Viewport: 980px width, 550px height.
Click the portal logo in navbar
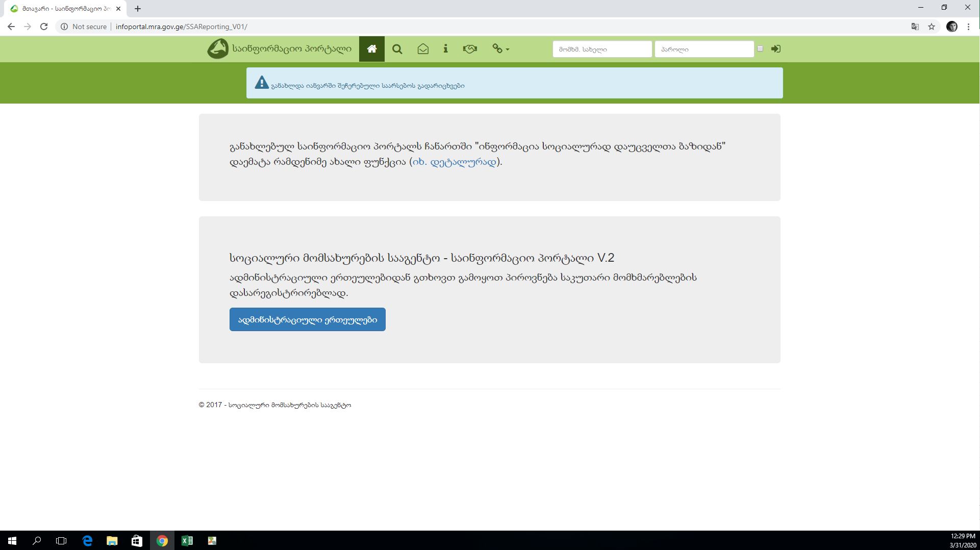click(218, 49)
